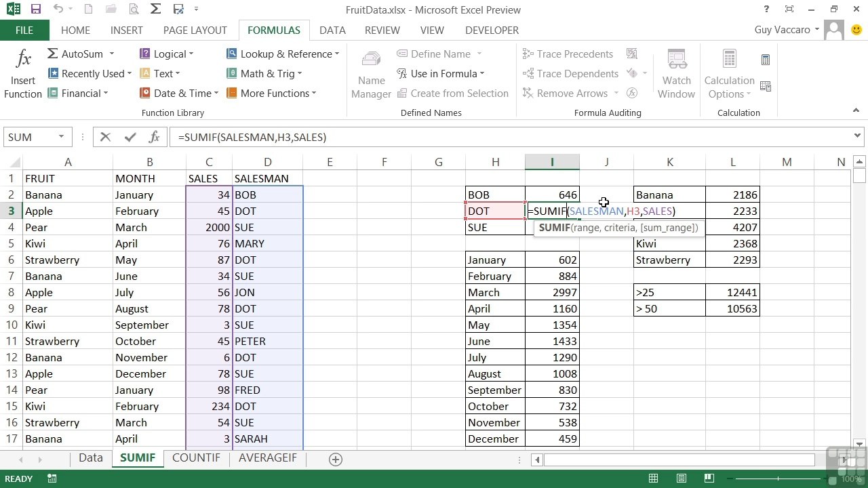The image size is (868, 488).
Task: Add a new sheet with the plus icon
Action: coord(335,459)
